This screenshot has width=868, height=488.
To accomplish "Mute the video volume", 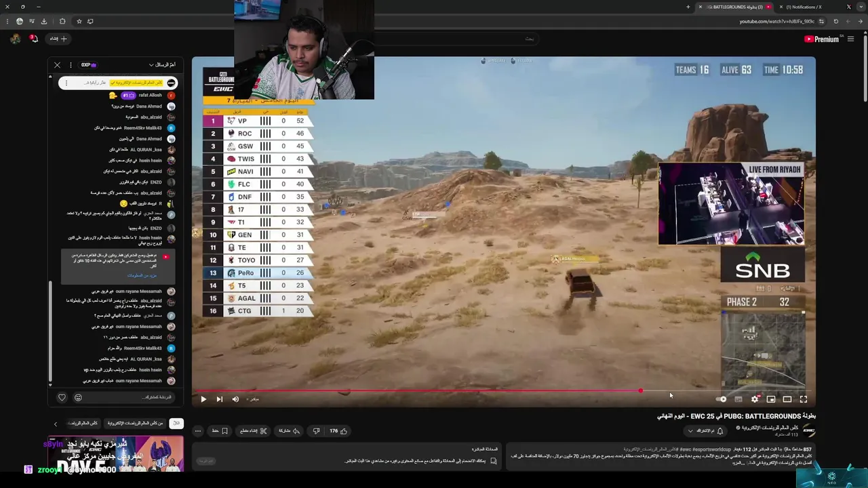I will click(235, 399).
